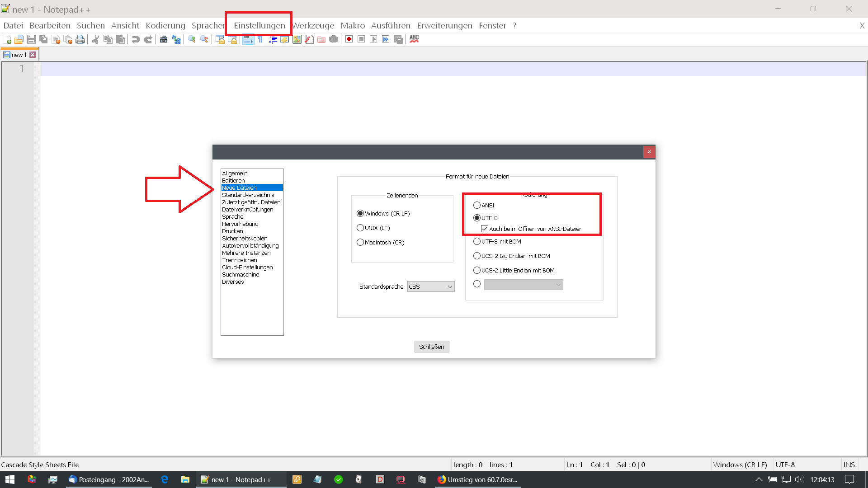Image resolution: width=868 pixels, height=488 pixels.
Task: Select the ANSI encoding radio button
Action: point(477,205)
